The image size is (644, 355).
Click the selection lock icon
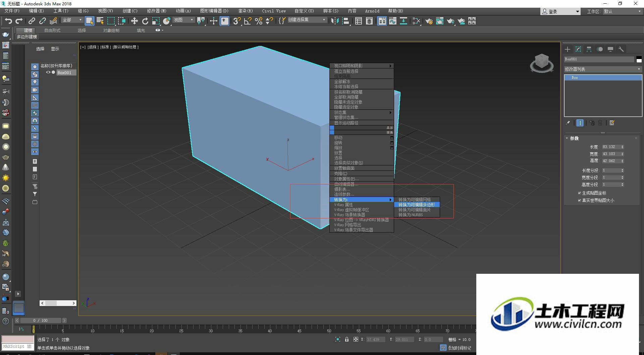tap(347, 340)
